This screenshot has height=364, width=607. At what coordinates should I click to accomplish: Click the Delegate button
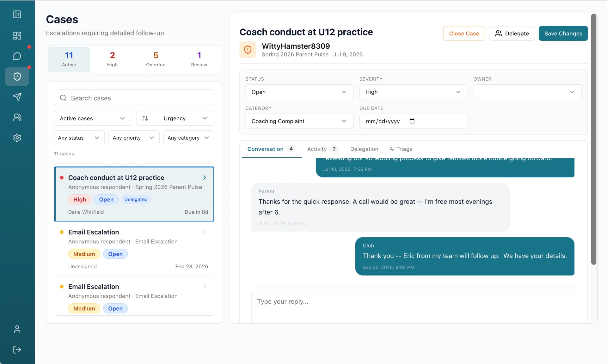(512, 33)
